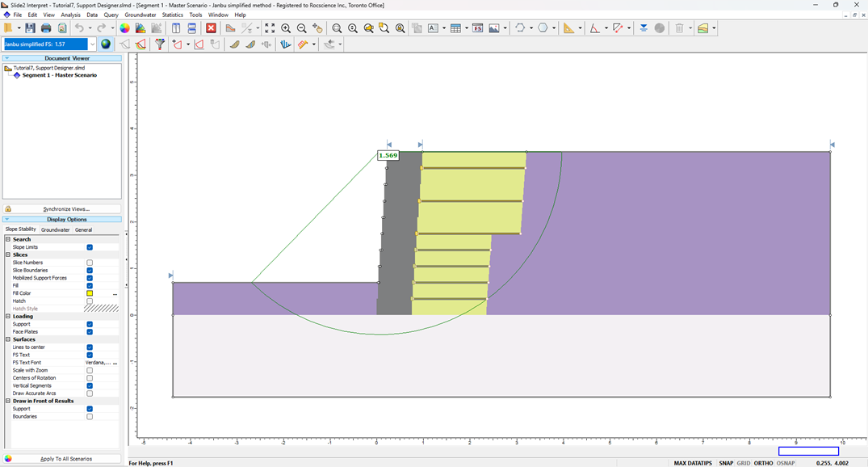This screenshot has height=467, width=868.
Task: Enable Slice Numbers checkbox
Action: [90, 263]
